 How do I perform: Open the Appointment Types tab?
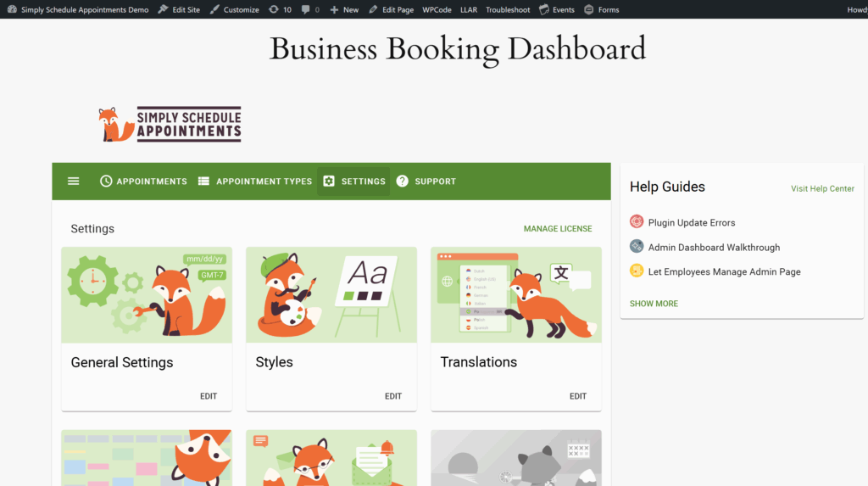click(255, 182)
